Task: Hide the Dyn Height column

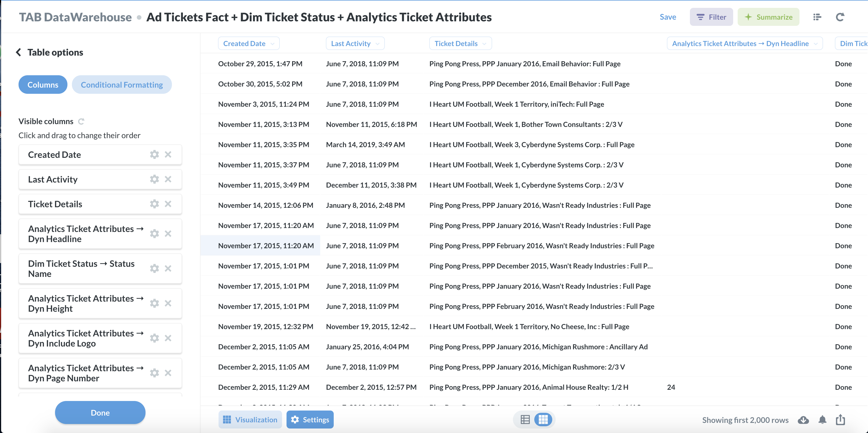Action: coord(168,303)
